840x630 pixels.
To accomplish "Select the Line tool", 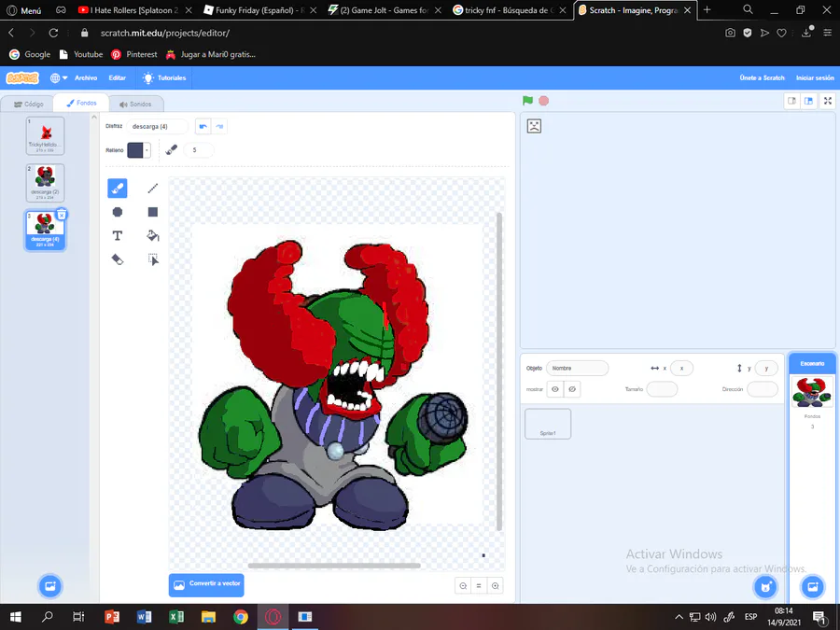I will (153, 188).
